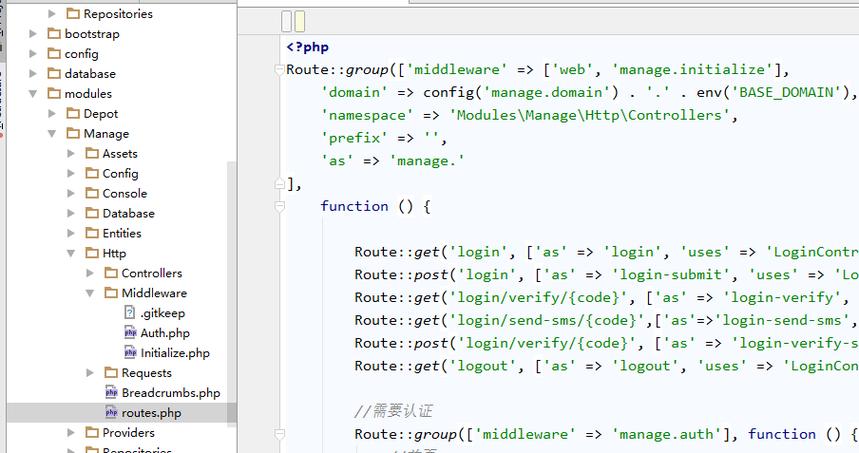This screenshot has width=859, height=453.
Task: Click 'Modules\Manage\Http\Controllers' namespace string
Action: [x=589, y=115]
